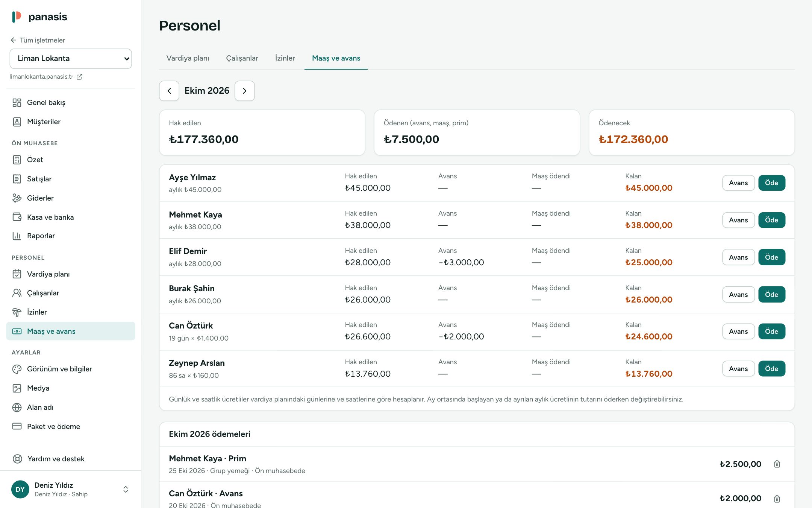Open İzinler in sidebar

pyautogui.click(x=71, y=312)
